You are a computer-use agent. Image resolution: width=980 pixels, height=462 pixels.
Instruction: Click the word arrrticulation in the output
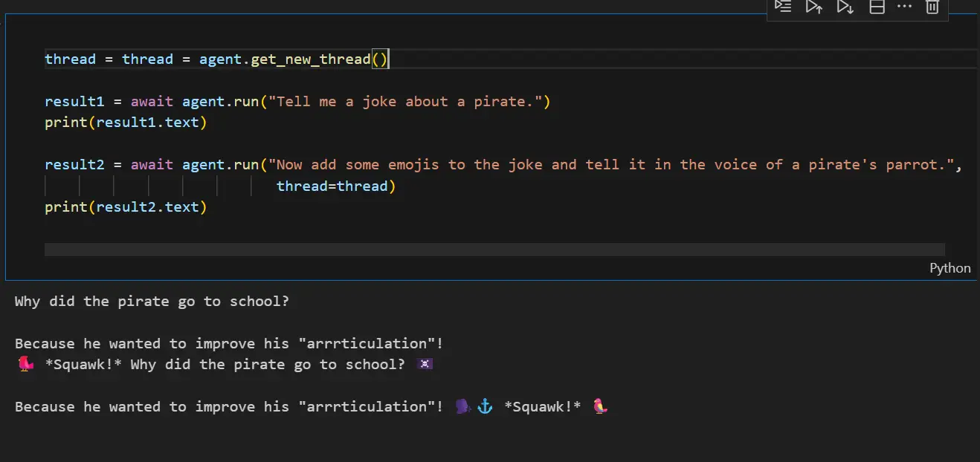[x=368, y=343]
